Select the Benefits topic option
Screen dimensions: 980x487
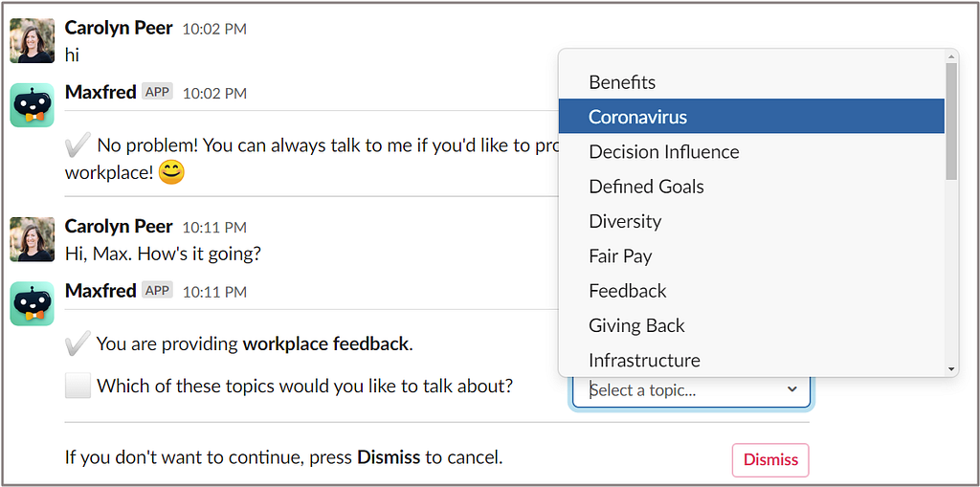[751, 82]
